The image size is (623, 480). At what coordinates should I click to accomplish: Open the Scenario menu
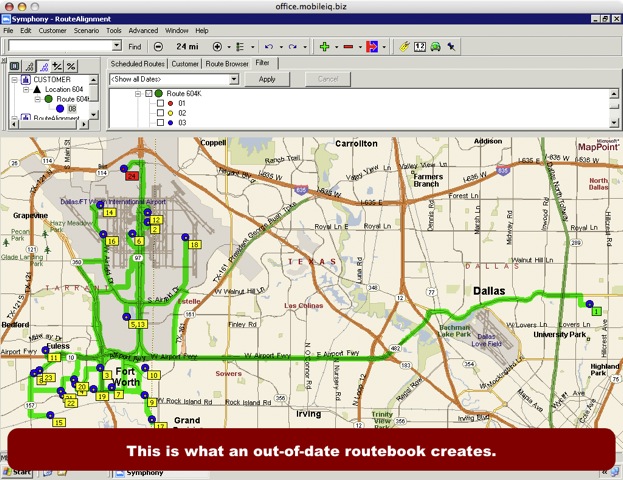pyautogui.click(x=86, y=31)
